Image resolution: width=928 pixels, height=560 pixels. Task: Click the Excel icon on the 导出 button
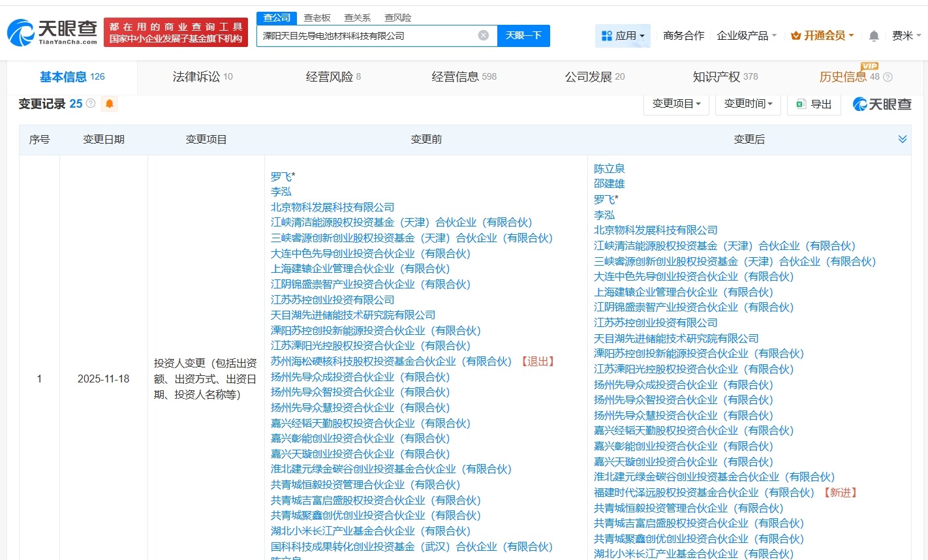pos(801,104)
